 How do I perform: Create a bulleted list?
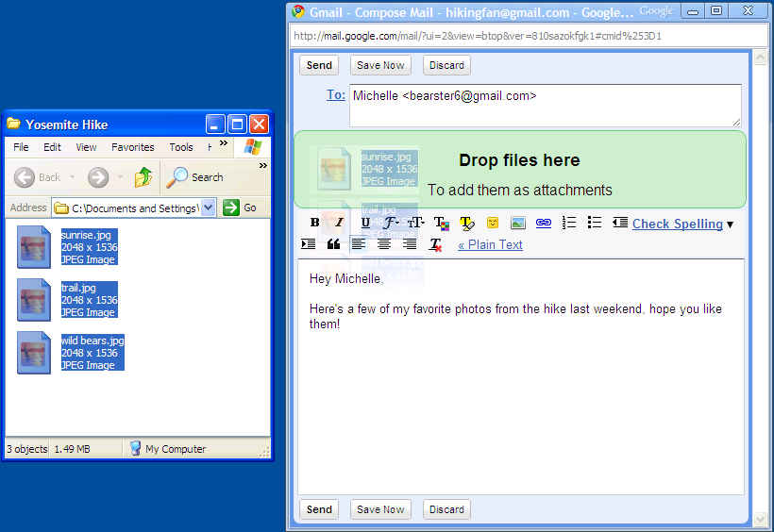coord(595,223)
